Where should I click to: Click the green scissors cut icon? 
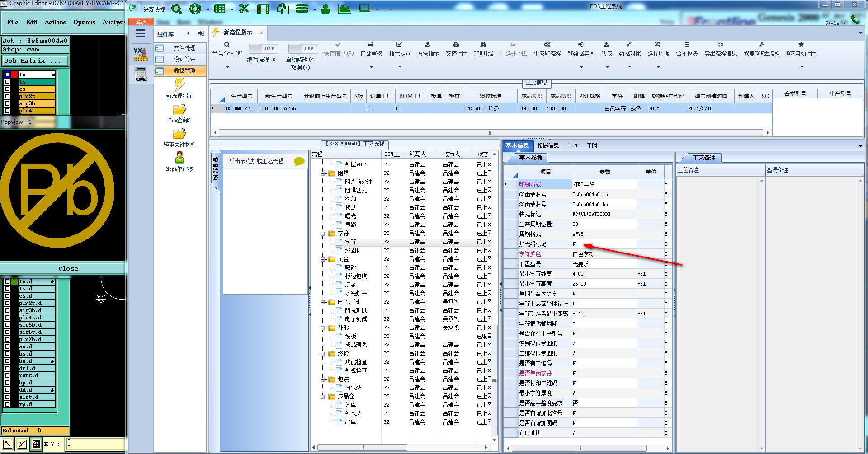click(244, 9)
